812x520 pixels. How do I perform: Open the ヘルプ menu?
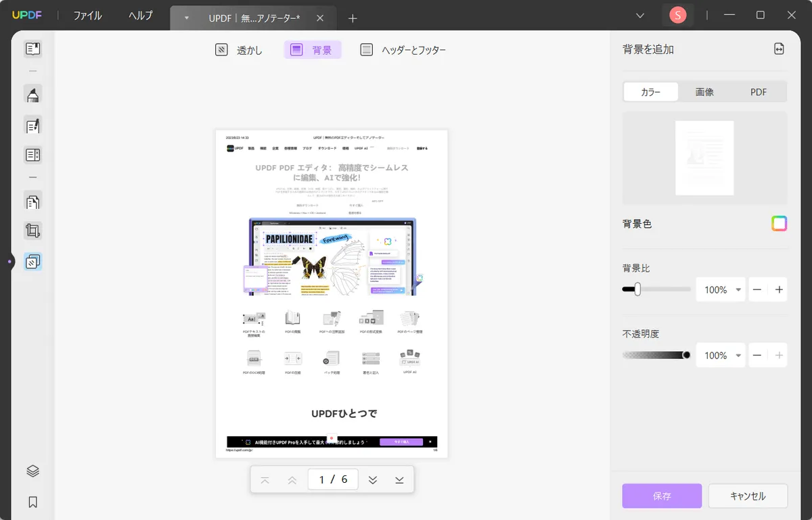click(141, 16)
